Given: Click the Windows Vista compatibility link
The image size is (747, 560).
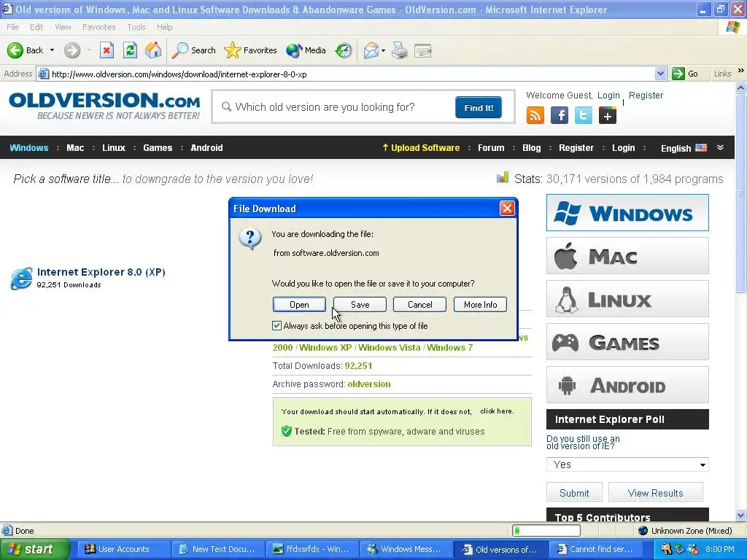Looking at the screenshot, I should click(390, 347).
